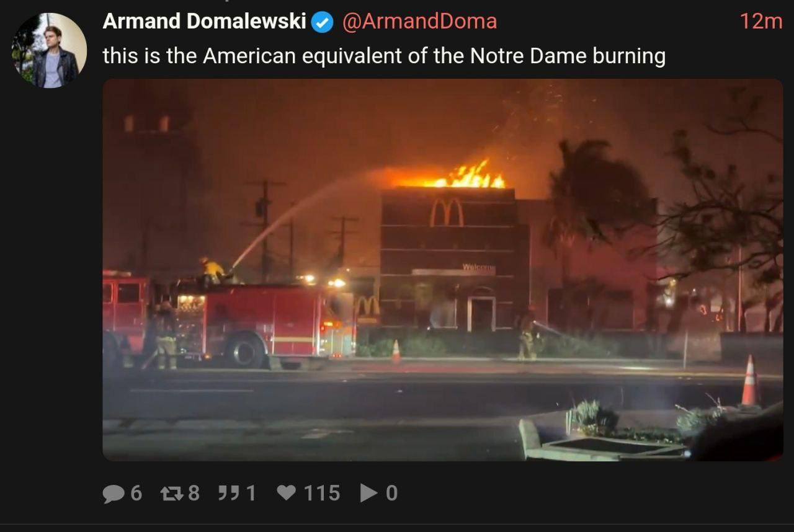This screenshot has width=794, height=532.
Task: Click the red fire truck in video
Action: (x=228, y=321)
